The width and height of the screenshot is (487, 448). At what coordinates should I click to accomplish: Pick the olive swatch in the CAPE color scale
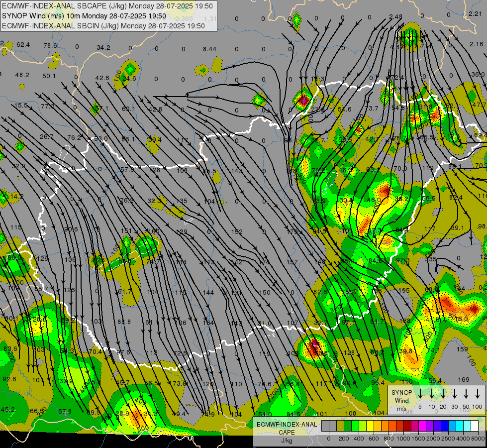[x=340, y=426]
